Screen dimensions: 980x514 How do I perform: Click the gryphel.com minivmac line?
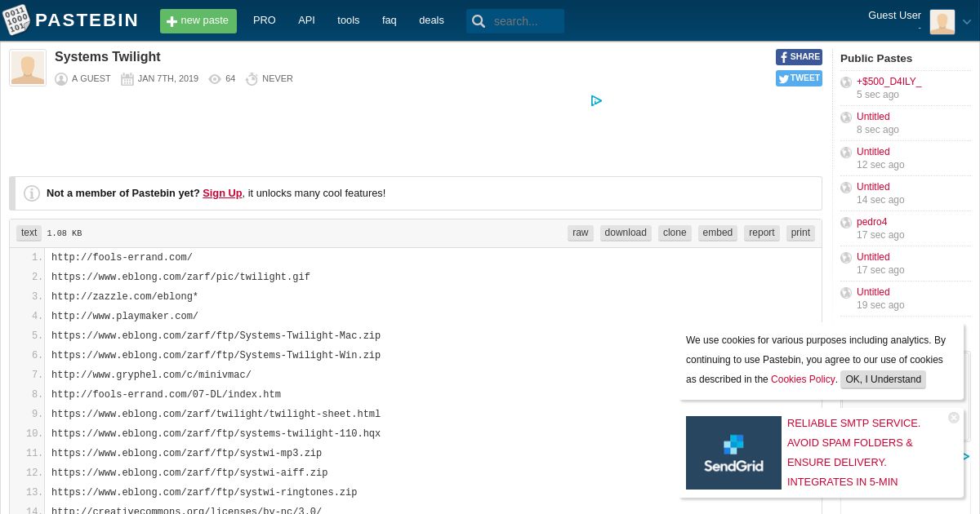coord(151,375)
